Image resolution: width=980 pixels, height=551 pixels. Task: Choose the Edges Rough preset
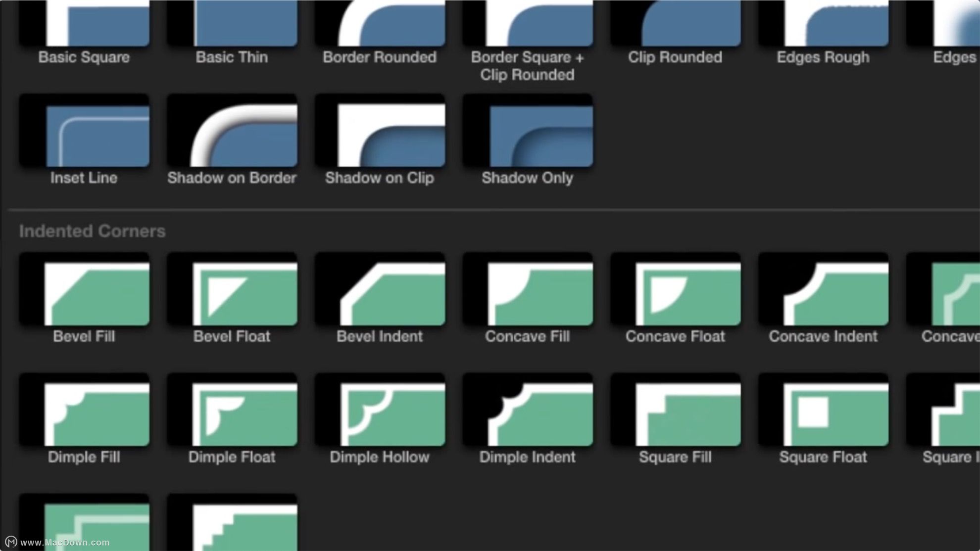click(x=823, y=25)
